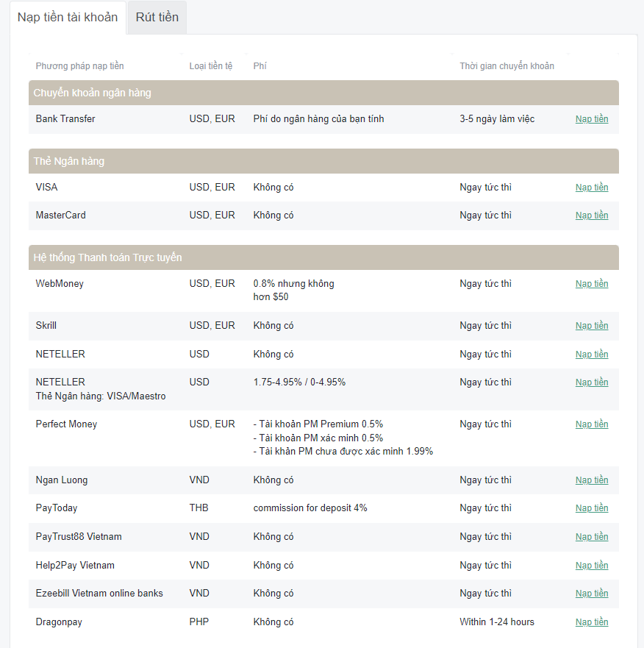Select the WebMoney method name

pos(60,283)
